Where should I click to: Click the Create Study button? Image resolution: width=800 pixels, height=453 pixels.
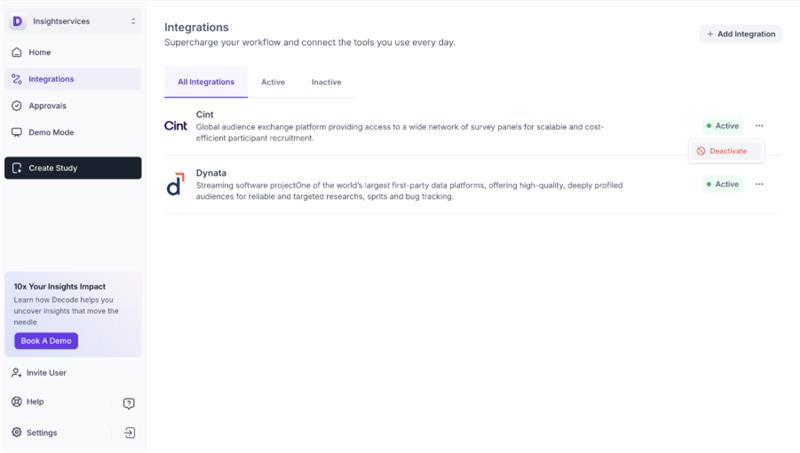73,168
